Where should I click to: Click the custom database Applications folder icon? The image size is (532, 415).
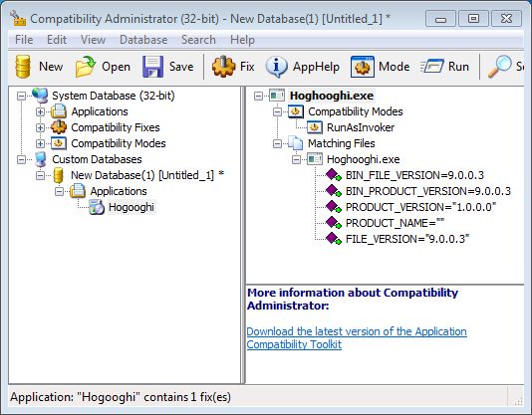point(78,191)
